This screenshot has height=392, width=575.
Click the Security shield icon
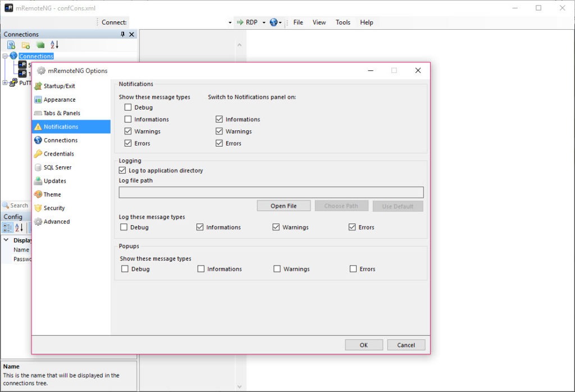pos(38,208)
